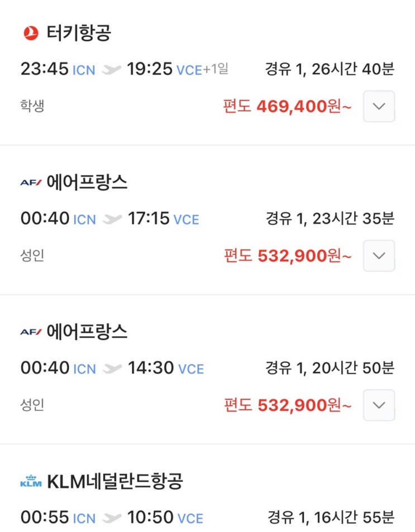Click the Air France logo on 14:30 arrival flight
This screenshot has height=532, width=415.
(x=31, y=332)
